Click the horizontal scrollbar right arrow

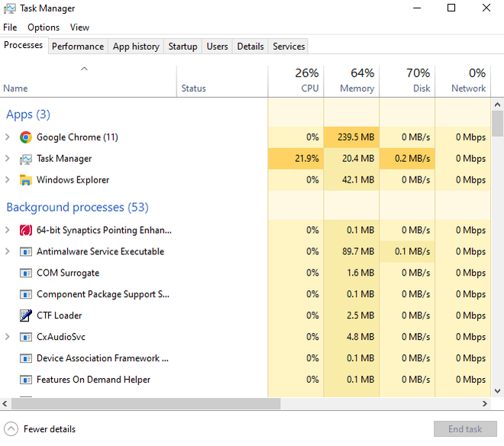[485, 403]
